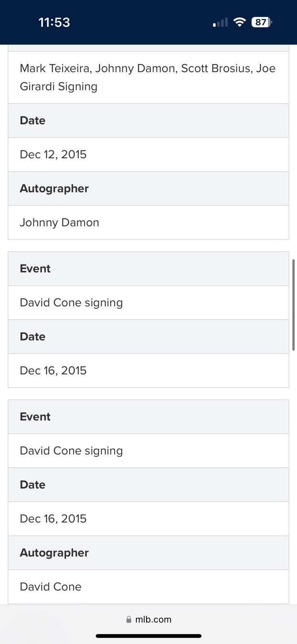Tap the Wi-Fi status icon

239,22
